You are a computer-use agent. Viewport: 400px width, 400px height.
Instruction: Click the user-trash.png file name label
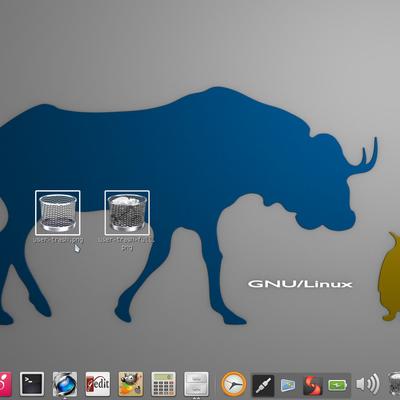[x=58, y=240]
